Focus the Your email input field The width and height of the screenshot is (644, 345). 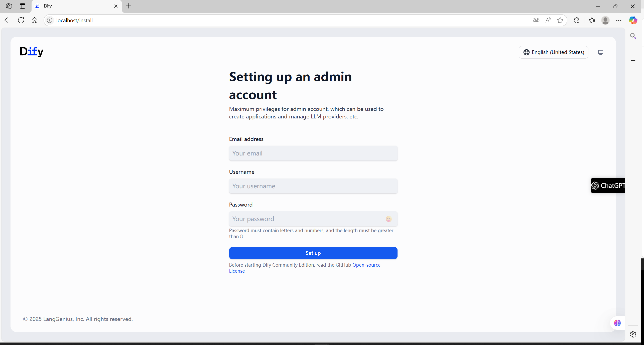point(313,153)
